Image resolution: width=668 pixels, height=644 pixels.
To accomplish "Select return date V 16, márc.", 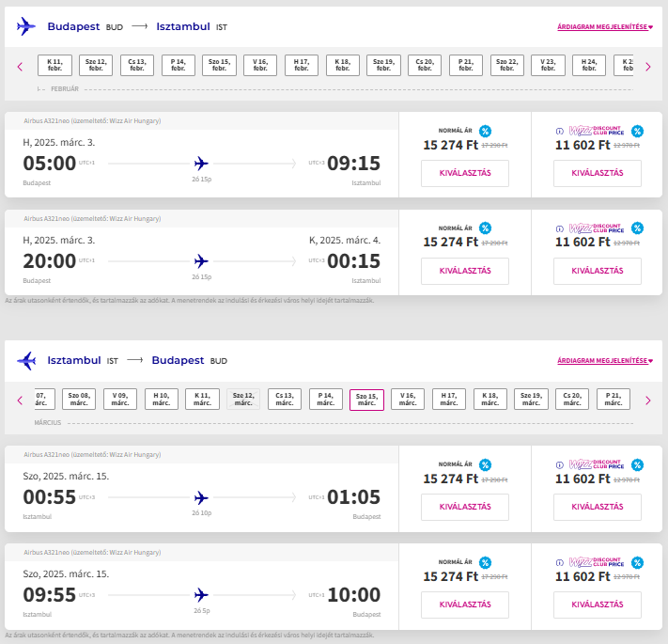I will click(408, 400).
